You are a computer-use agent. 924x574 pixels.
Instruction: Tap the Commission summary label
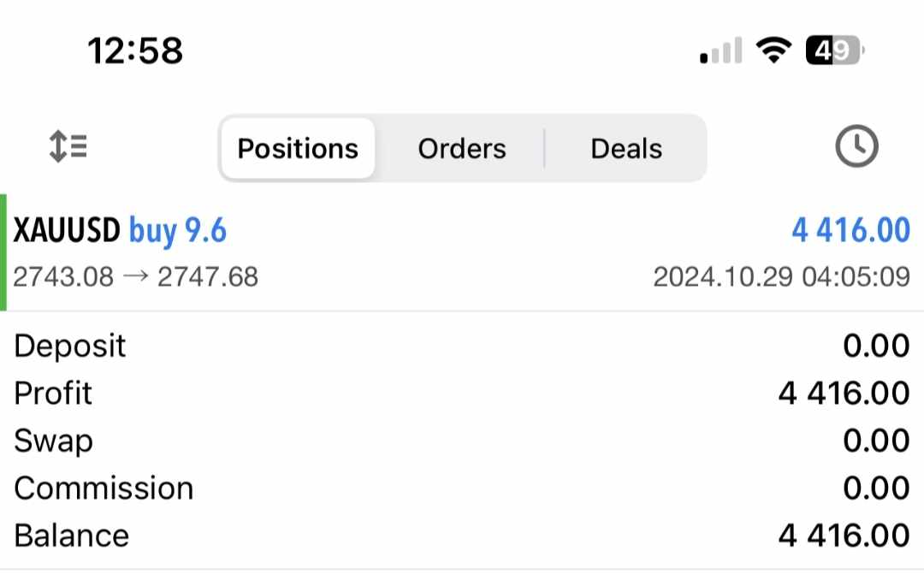point(104,488)
